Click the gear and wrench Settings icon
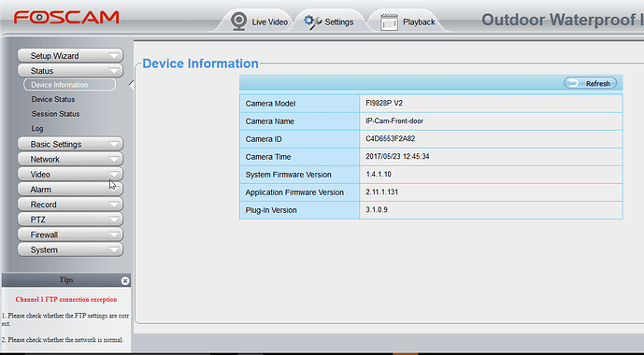 (312, 21)
